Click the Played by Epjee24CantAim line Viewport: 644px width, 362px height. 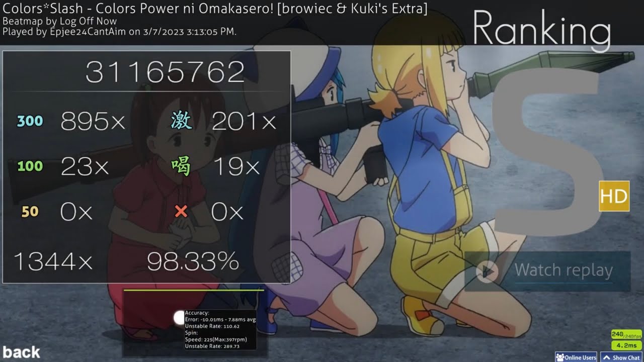coord(120,32)
